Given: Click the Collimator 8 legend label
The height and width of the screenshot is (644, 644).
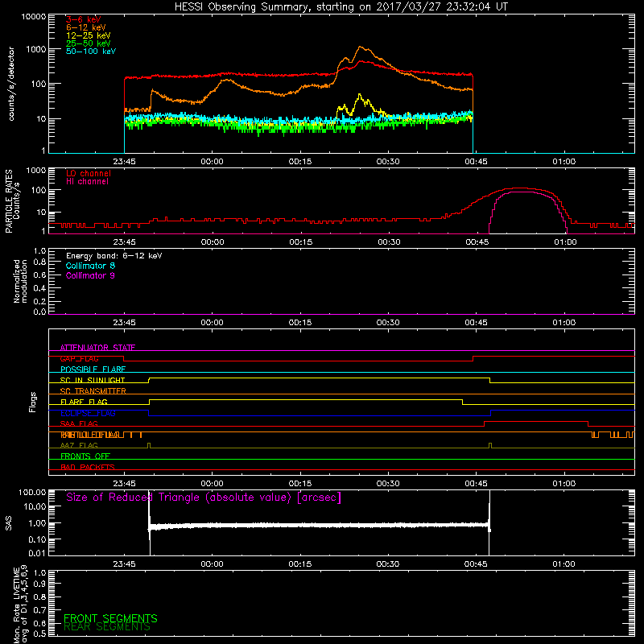Looking at the screenshot, I should [x=90, y=266].
